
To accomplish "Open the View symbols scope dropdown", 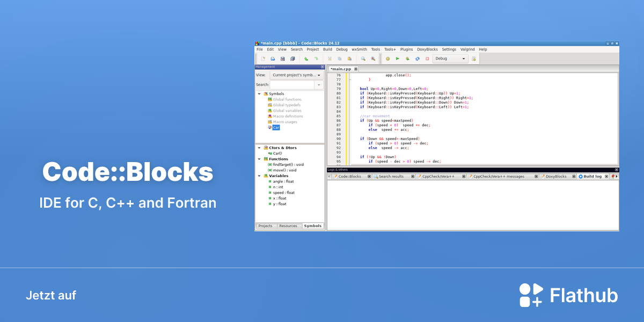I will coord(296,75).
